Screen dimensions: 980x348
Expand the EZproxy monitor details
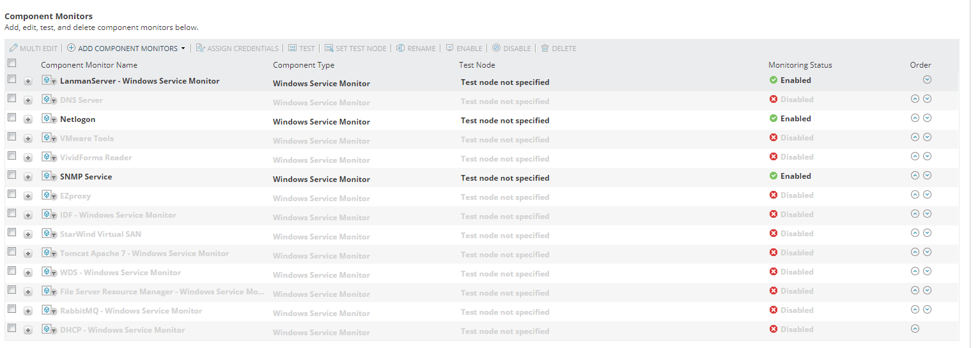tap(28, 197)
